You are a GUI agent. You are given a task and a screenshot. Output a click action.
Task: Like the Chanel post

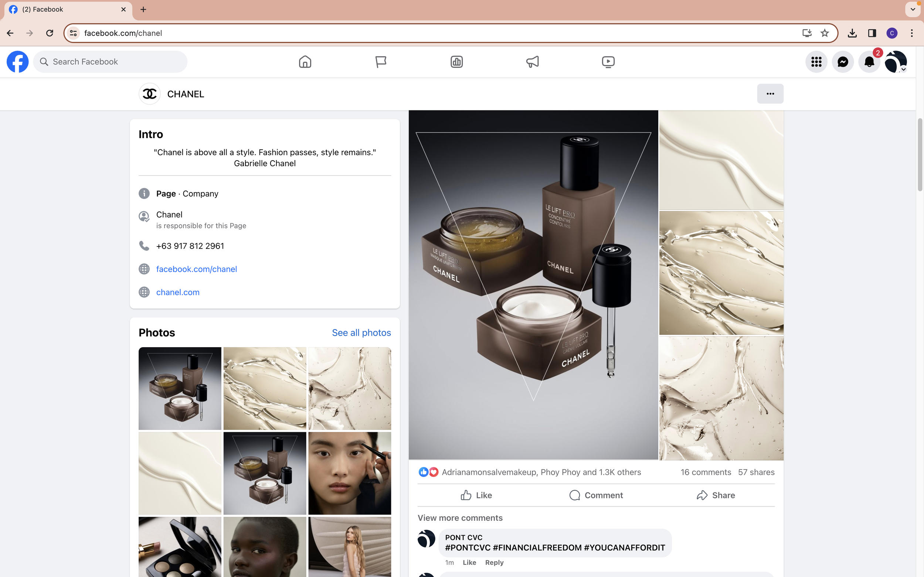[x=476, y=495]
